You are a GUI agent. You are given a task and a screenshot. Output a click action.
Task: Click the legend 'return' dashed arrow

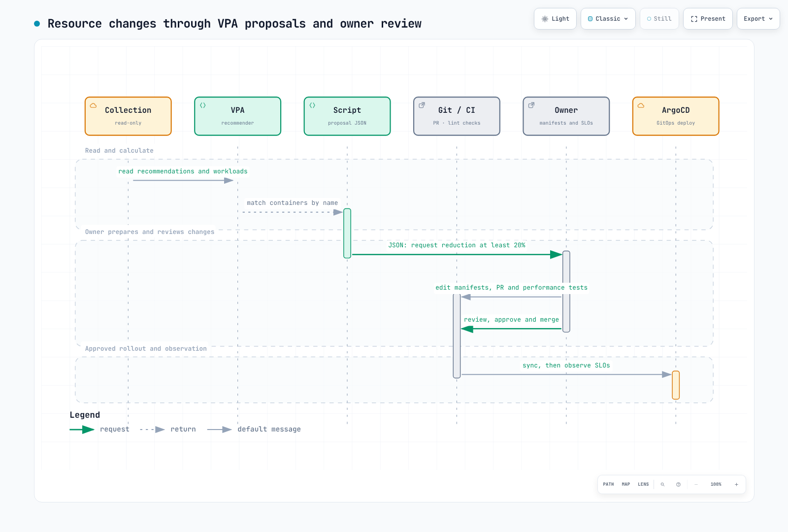152,430
